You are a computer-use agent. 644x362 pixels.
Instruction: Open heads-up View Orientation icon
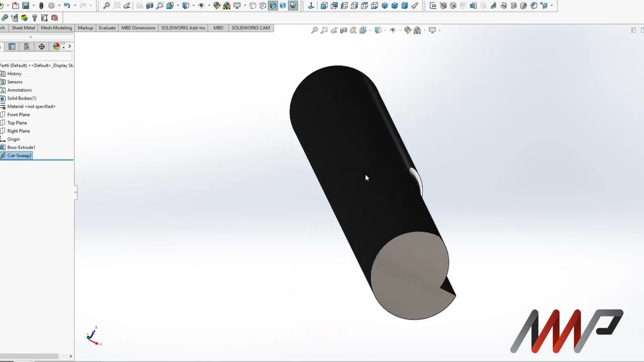click(x=363, y=30)
